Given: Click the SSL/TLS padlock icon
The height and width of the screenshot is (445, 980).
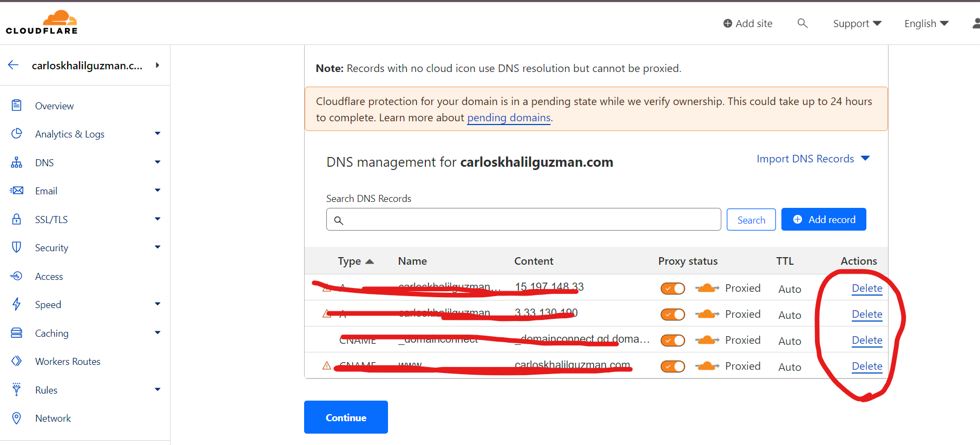Looking at the screenshot, I should tap(17, 219).
